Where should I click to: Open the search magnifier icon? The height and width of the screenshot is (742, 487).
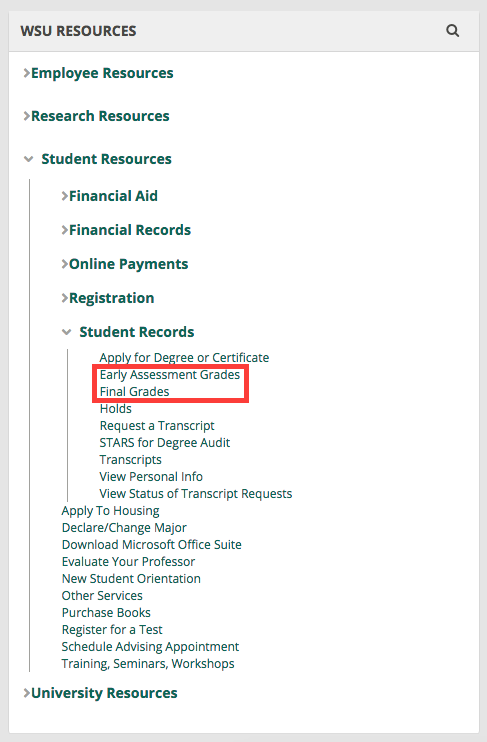pos(452,31)
